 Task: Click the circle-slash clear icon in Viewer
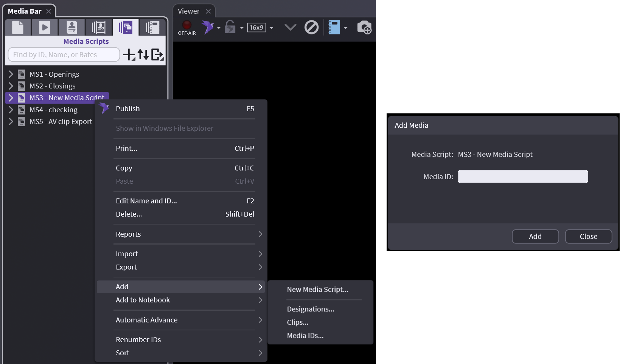tap(311, 27)
